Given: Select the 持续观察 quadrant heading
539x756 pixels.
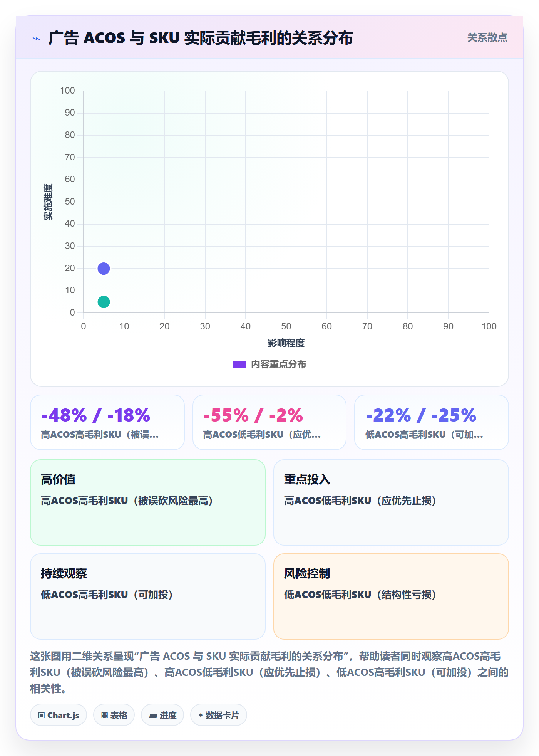Looking at the screenshot, I should pyautogui.click(x=64, y=573).
